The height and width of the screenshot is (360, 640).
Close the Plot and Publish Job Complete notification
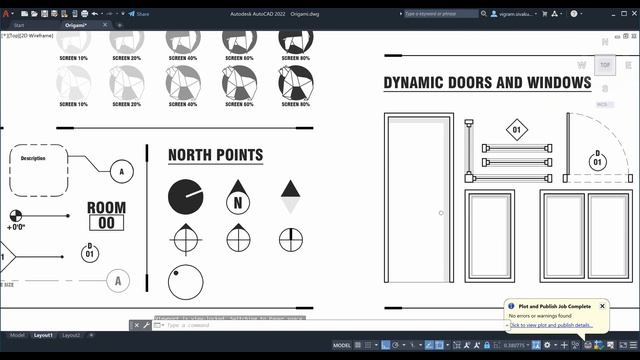pos(602,306)
